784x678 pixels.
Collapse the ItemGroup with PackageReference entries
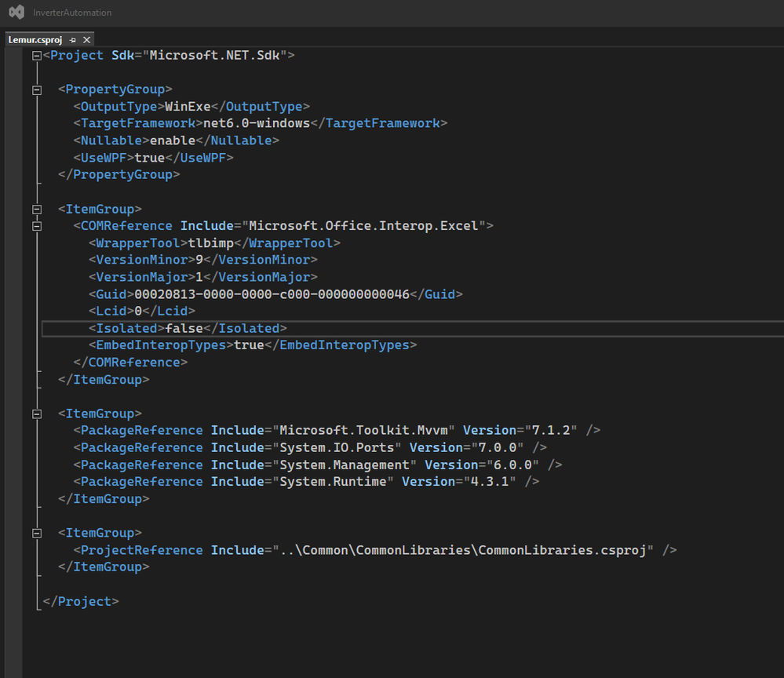click(x=37, y=414)
